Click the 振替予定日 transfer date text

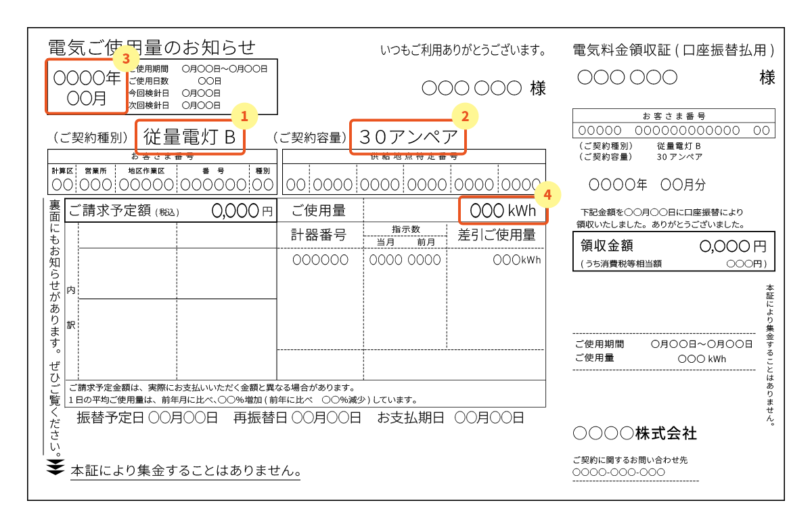147,418
